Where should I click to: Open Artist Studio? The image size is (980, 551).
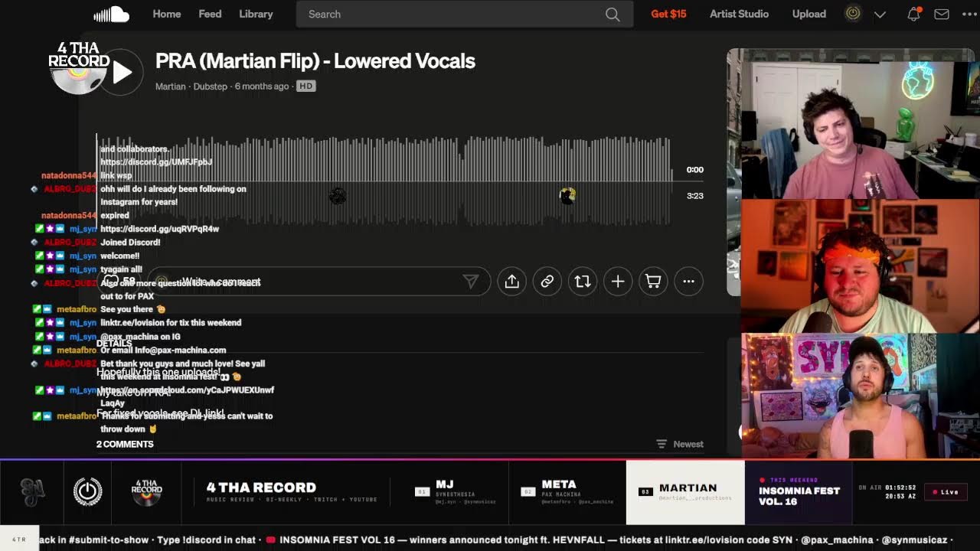[x=739, y=14]
